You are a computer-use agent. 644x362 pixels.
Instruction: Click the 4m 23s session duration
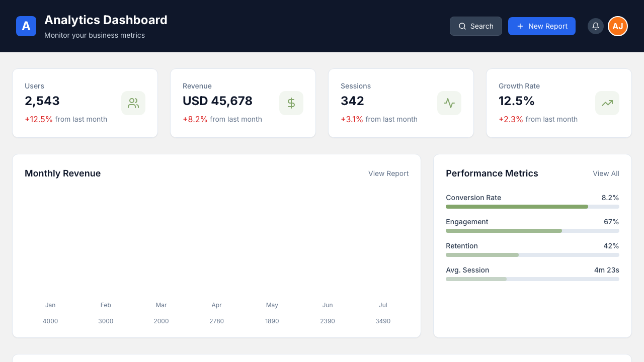coord(606,270)
